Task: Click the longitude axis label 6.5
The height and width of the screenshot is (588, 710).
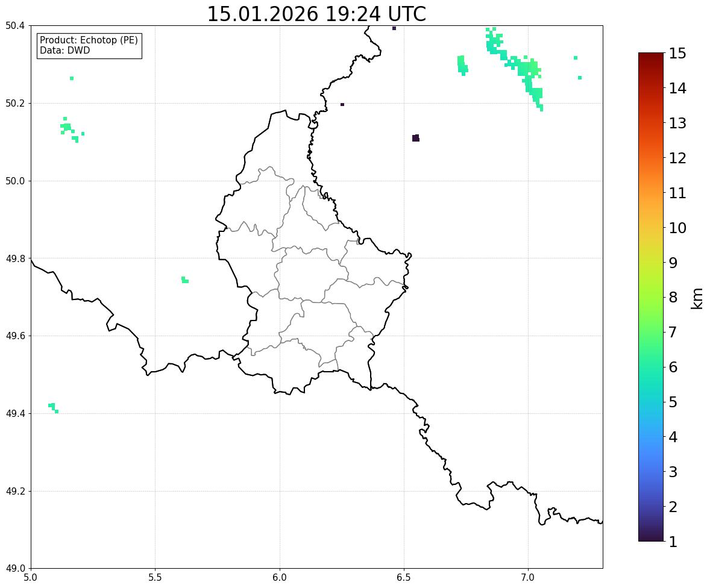Action: 404,578
